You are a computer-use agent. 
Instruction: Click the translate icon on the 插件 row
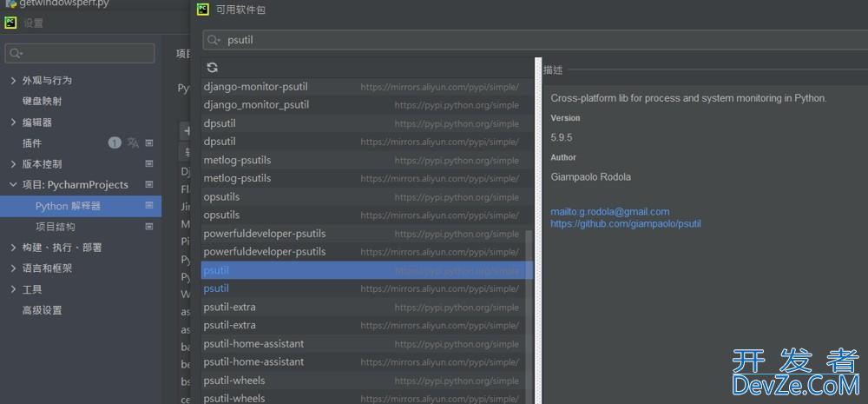pos(133,143)
